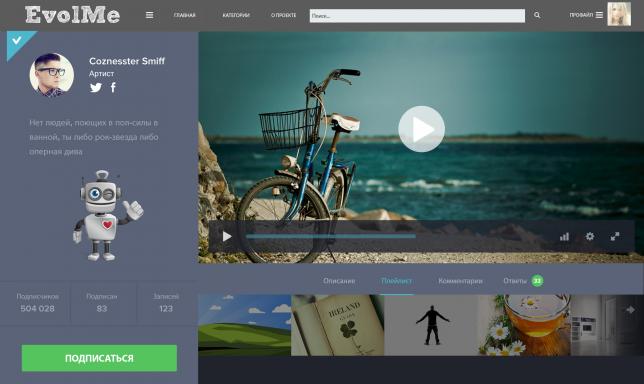Switch to the Комментарии tab

pyautogui.click(x=460, y=281)
